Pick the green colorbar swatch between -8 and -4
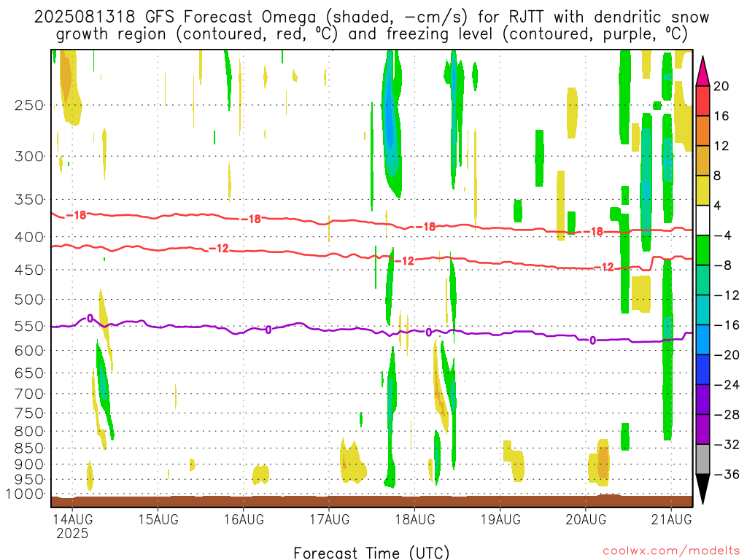Image resolution: width=747 pixels, height=560 pixels. pos(703,250)
